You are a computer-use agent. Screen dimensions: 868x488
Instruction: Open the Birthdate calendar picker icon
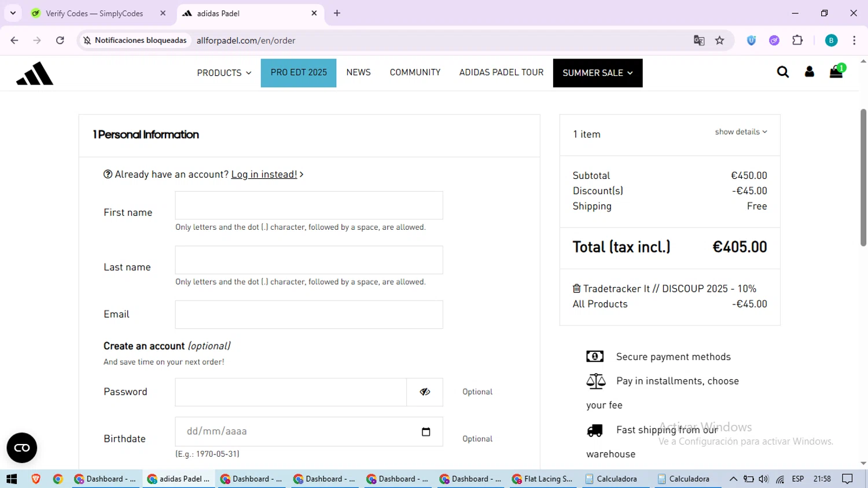coord(426,432)
